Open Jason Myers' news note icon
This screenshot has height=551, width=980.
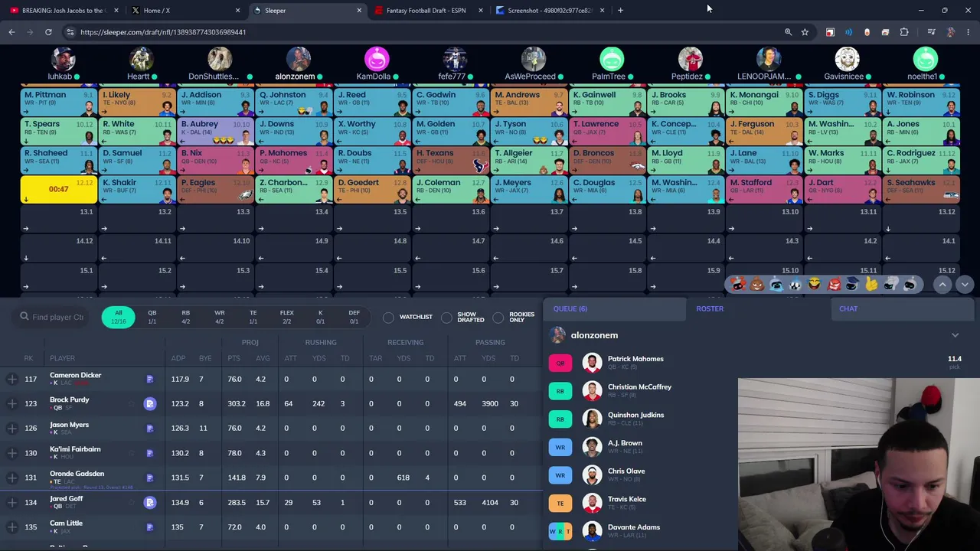click(x=150, y=428)
